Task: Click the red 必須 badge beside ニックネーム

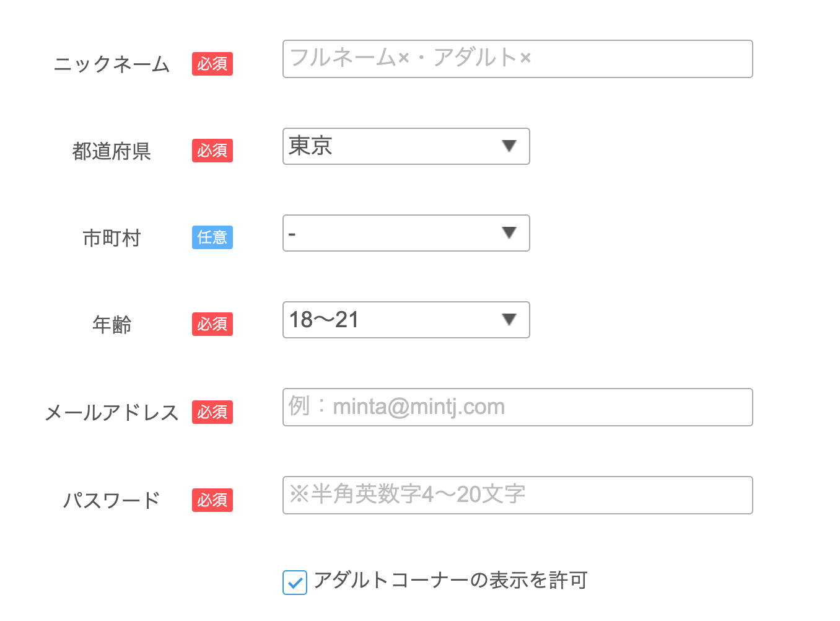Action: (x=212, y=64)
